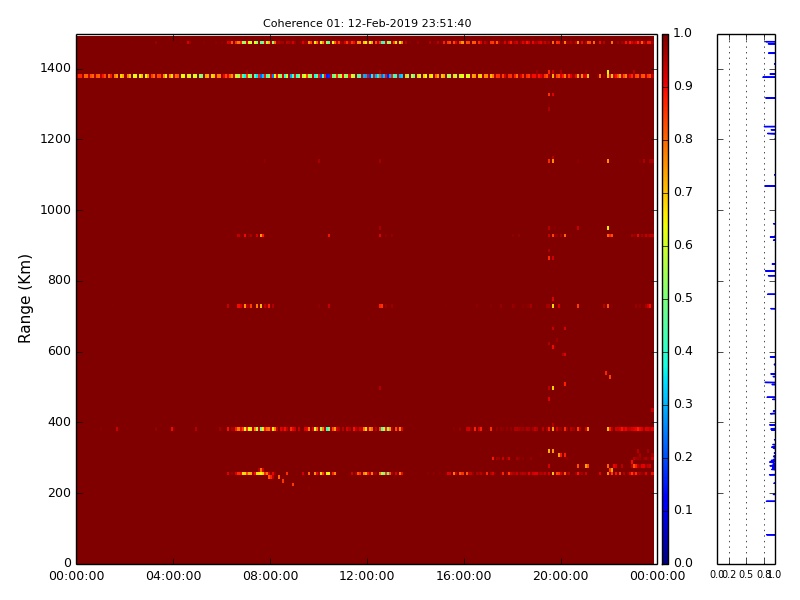This screenshot has height=600, width=800.
Task: Click the 1200 range tick label
Action: tap(56, 139)
